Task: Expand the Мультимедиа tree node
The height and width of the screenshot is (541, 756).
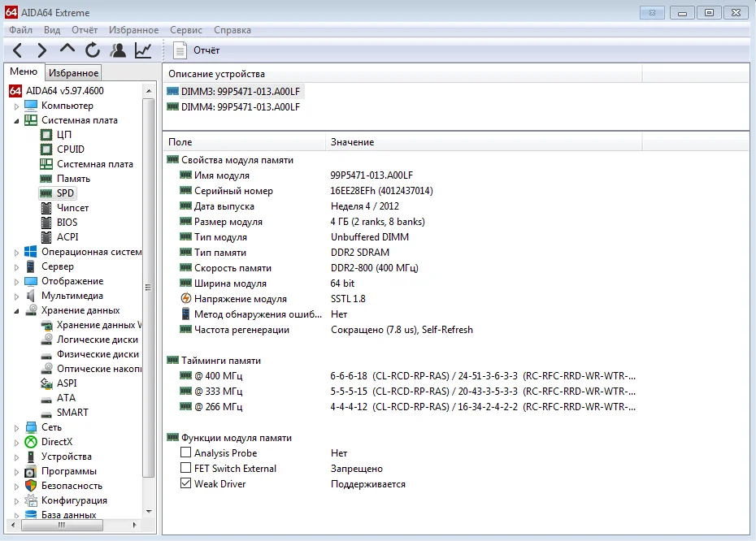Action: [16, 296]
